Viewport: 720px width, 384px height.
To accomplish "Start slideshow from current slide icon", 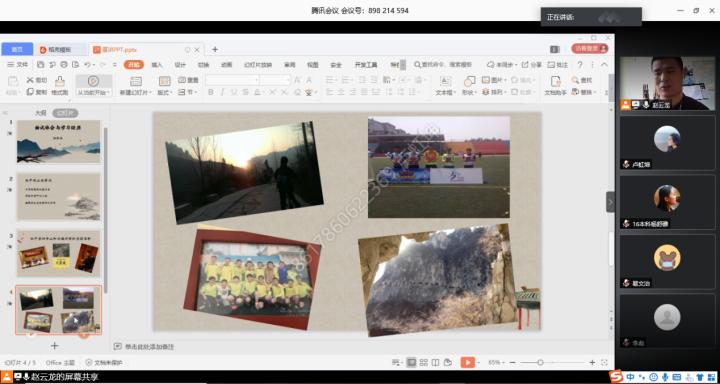I will 94,81.
